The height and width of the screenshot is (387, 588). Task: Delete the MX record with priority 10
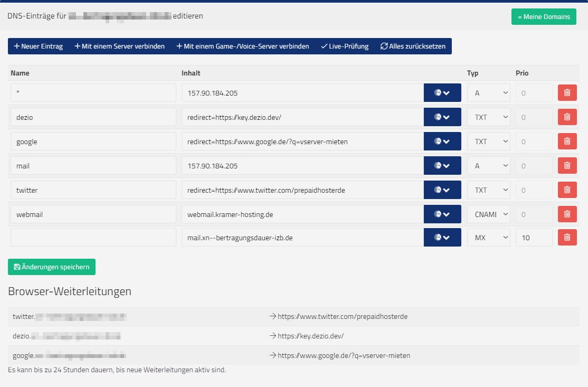pyautogui.click(x=567, y=238)
